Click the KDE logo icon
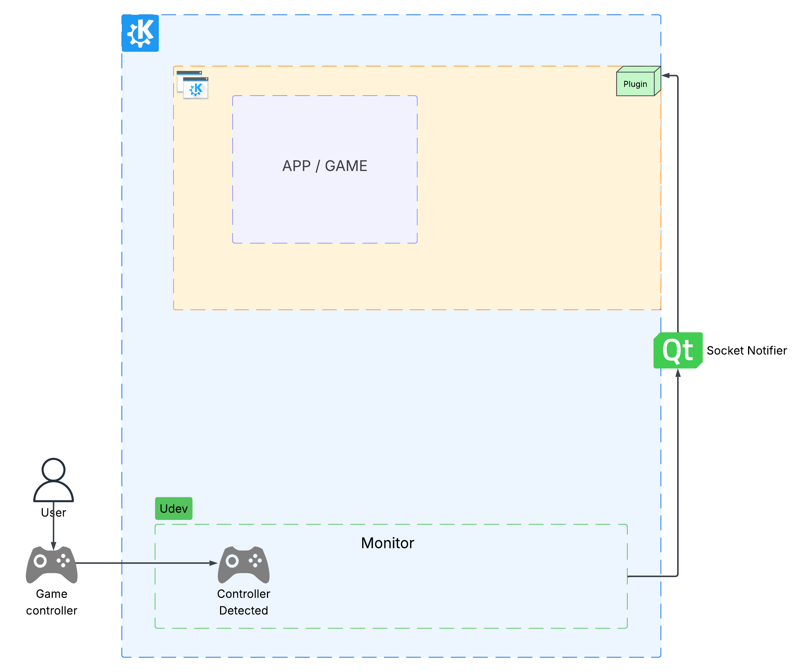 tap(140, 34)
